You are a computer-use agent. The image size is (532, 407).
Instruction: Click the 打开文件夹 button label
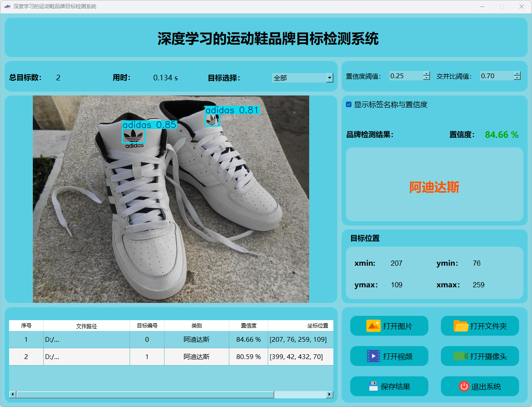click(488, 326)
